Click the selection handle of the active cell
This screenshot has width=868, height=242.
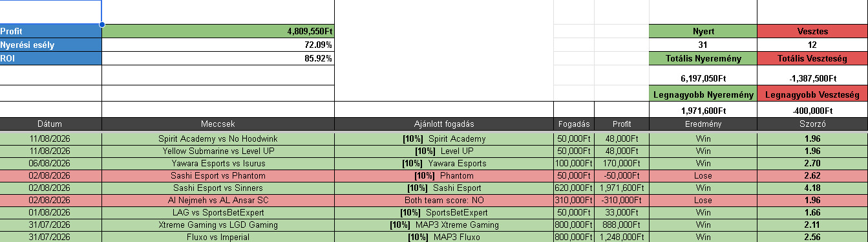click(x=102, y=25)
